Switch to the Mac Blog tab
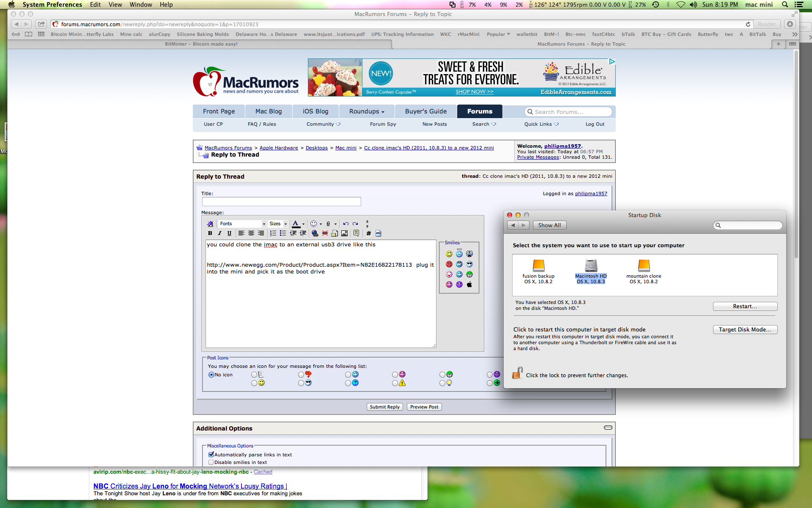 [268, 111]
